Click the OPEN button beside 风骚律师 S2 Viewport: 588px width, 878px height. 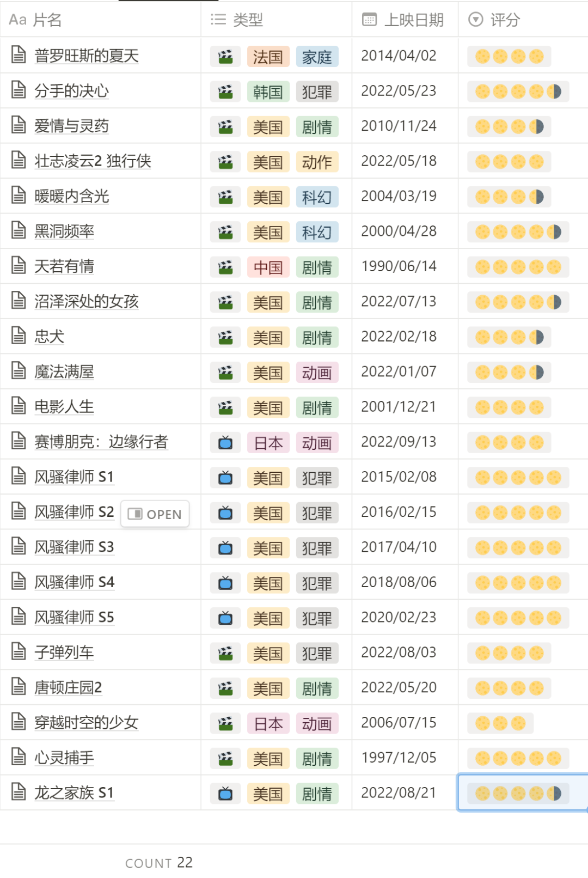click(x=155, y=514)
